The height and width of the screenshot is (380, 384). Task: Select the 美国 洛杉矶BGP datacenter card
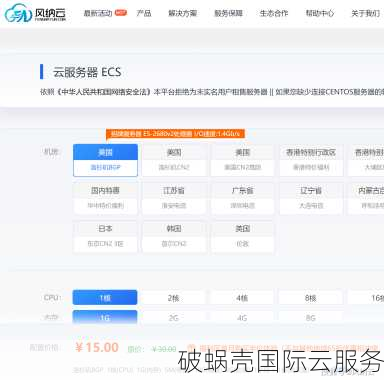pos(105,160)
